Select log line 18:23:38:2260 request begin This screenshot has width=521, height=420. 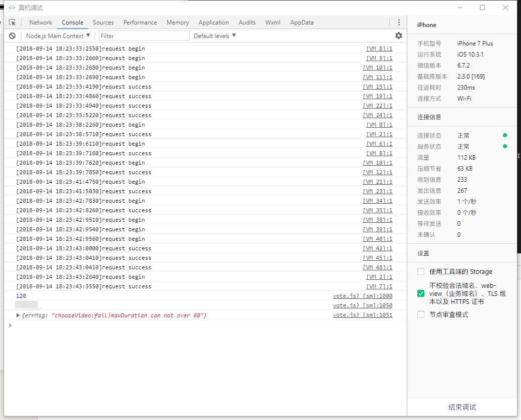point(81,125)
